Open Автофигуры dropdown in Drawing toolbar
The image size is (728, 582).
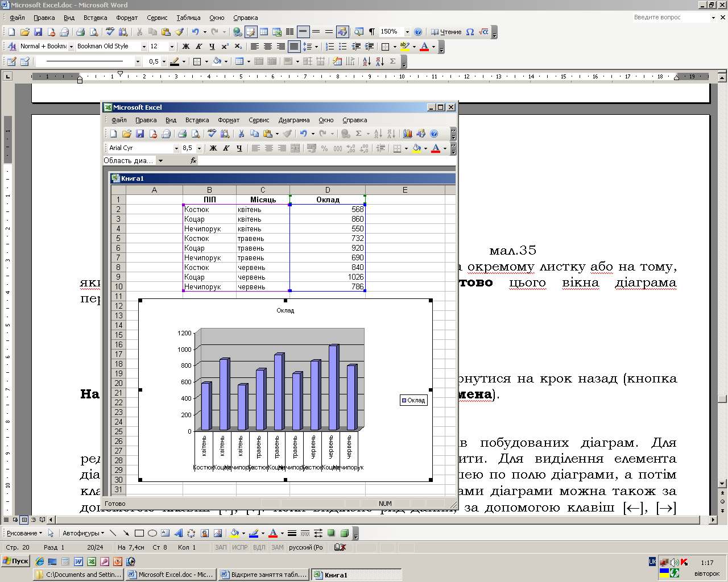click(x=84, y=533)
